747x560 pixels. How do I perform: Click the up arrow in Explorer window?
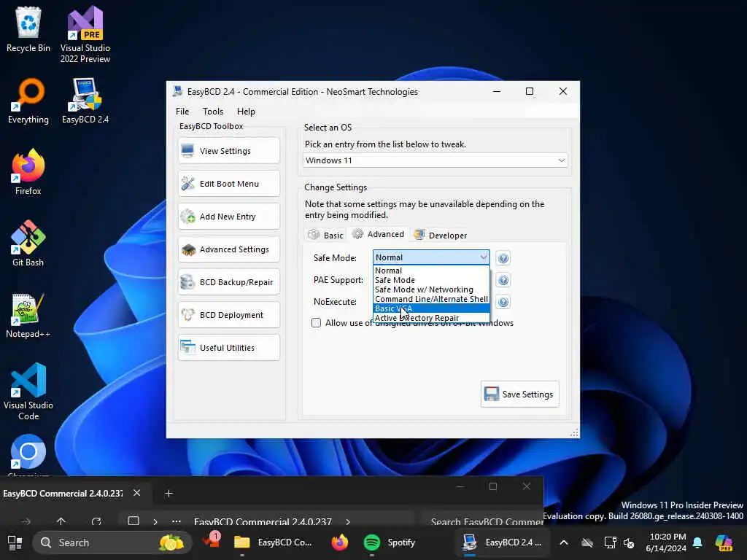coord(61,521)
